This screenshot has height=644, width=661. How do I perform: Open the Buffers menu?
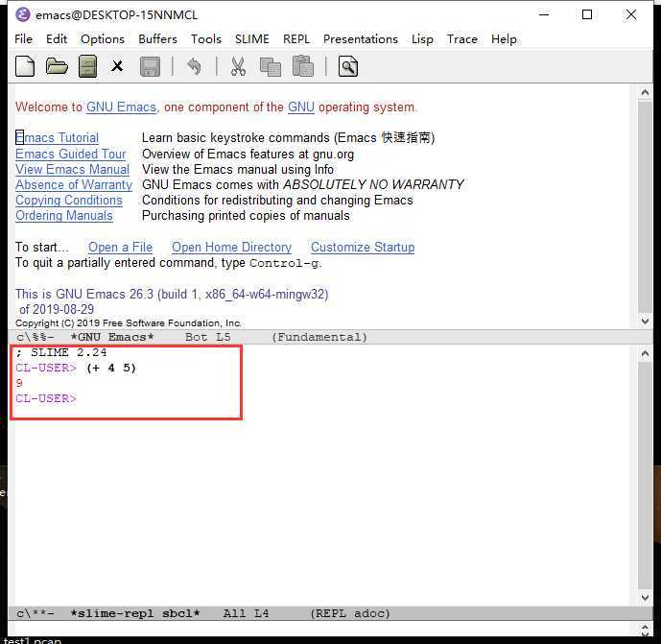(157, 39)
